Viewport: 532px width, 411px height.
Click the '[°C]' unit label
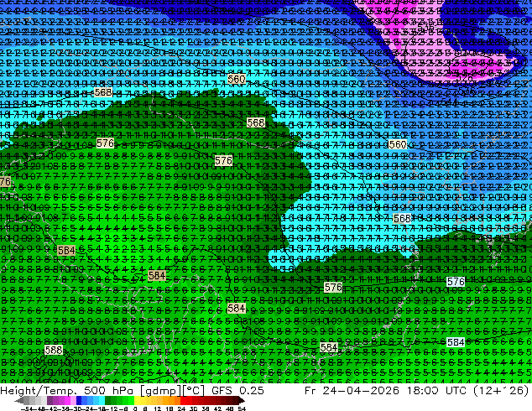193,391
